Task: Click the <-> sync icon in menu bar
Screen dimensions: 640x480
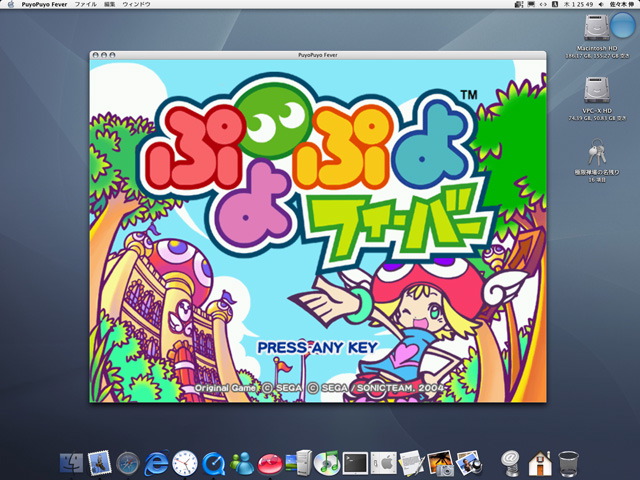Action: pos(543,4)
